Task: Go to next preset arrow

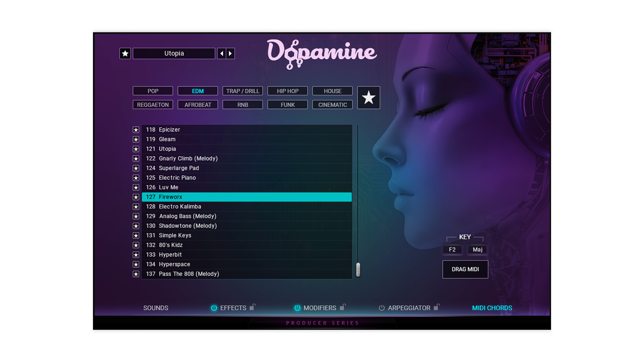Action: click(230, 53)
